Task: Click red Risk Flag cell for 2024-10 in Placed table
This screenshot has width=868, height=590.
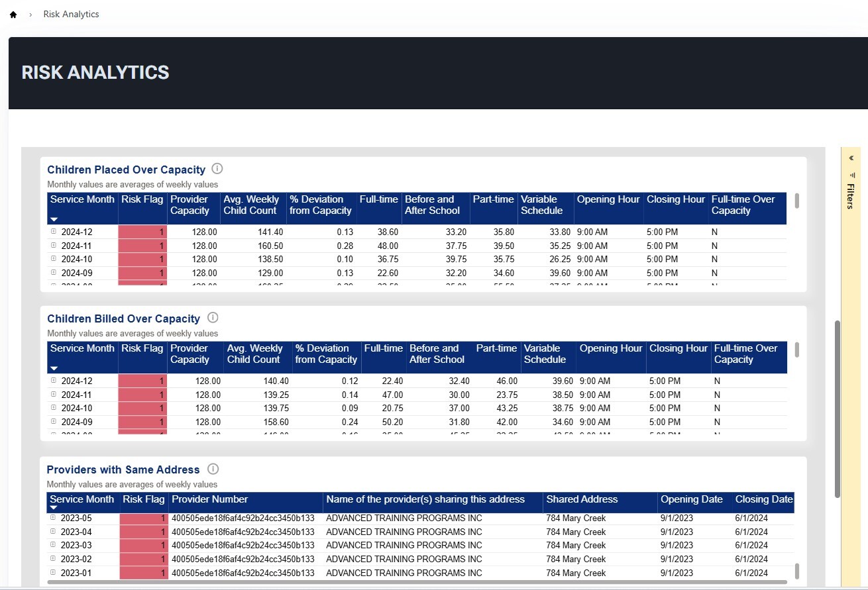Action: point(142,259)
